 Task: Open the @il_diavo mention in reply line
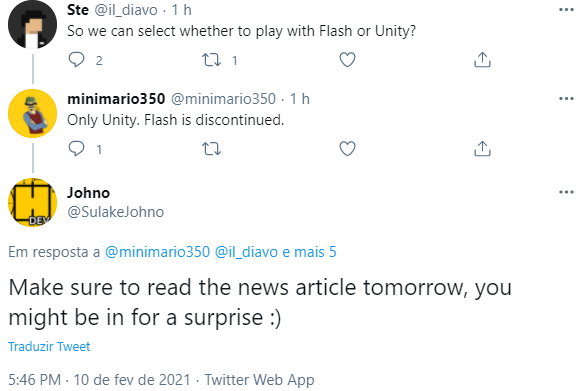(246, 252)
